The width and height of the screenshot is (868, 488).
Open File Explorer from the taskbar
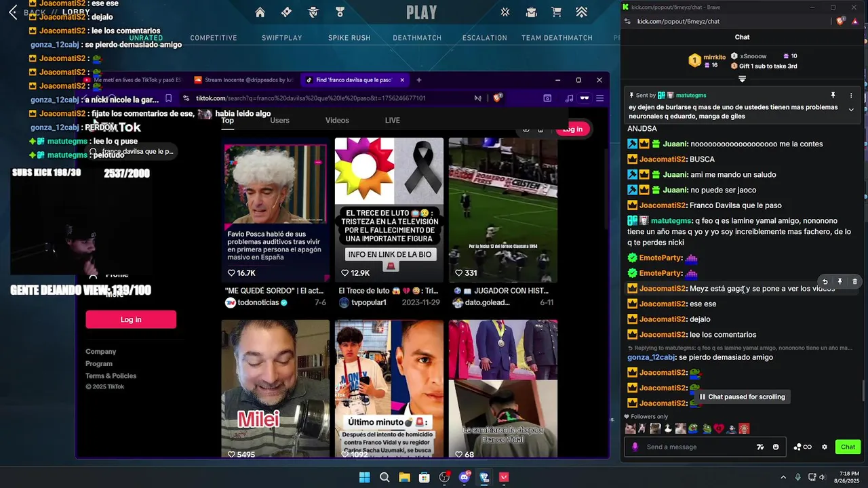coord(404,477)
